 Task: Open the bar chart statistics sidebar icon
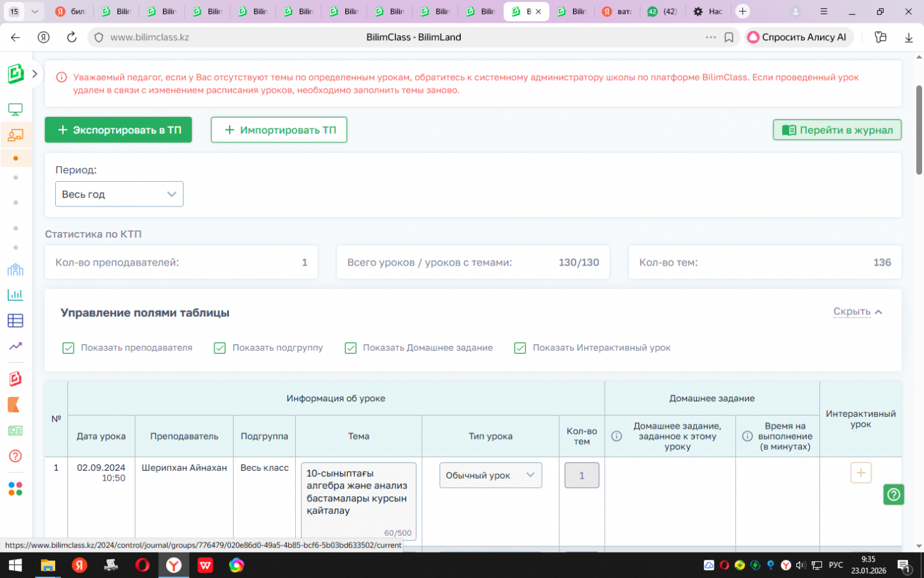point(15,295)
